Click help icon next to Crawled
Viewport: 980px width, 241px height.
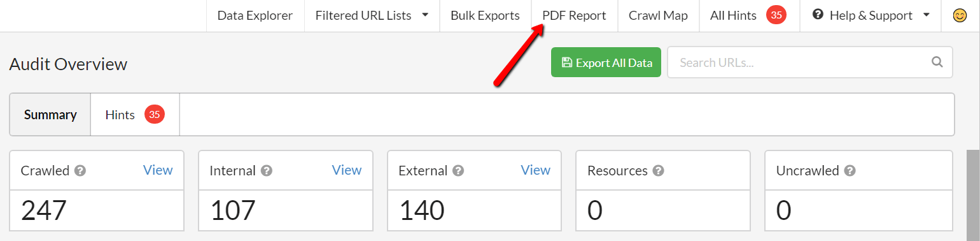(x=80, y=171)
